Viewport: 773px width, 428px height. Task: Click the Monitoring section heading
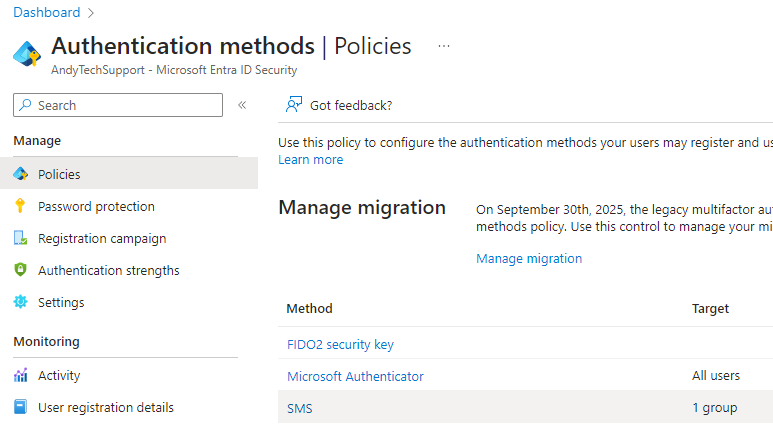point(46,342)
